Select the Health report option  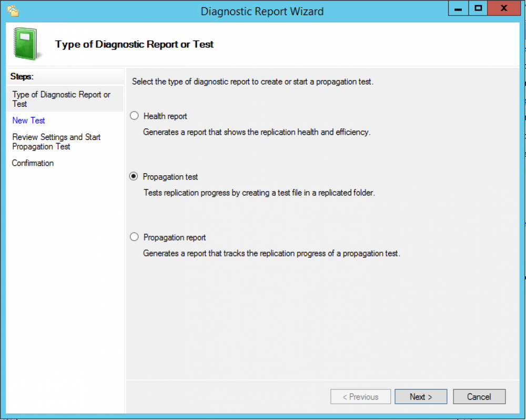click(134, 116)
